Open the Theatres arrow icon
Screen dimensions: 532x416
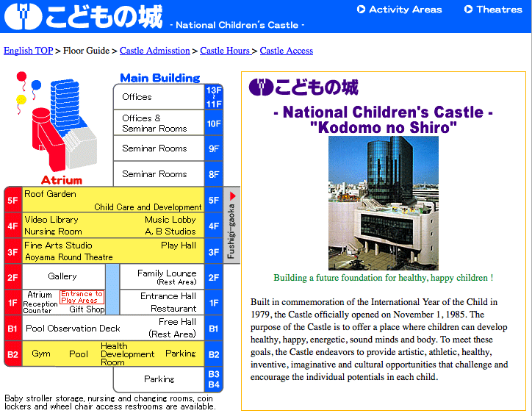coord(468,9)
